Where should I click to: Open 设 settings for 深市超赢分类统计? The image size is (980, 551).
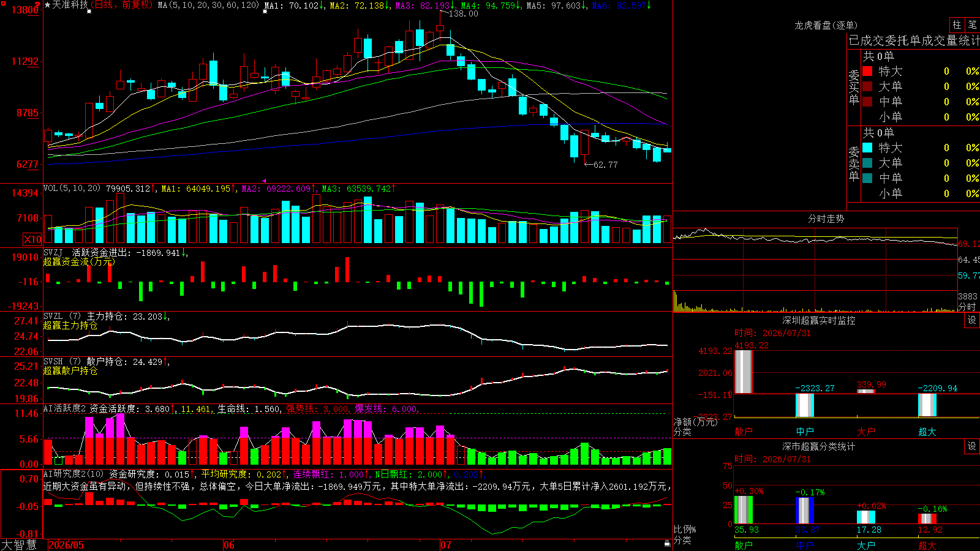(x=972, y=446)
